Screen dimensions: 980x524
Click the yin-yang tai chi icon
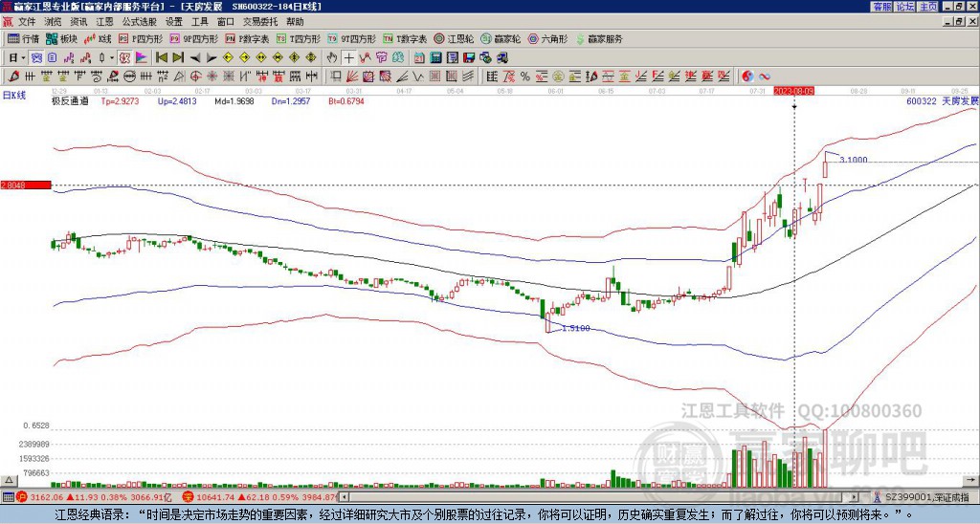tap(747, 76)
